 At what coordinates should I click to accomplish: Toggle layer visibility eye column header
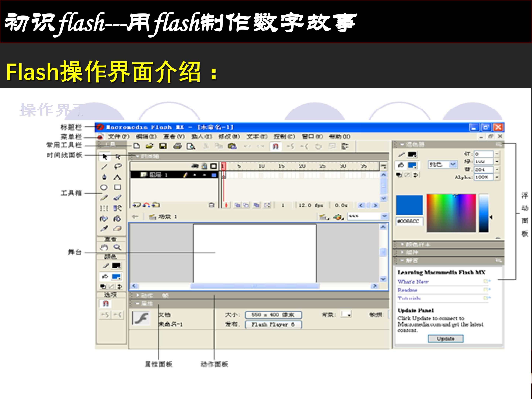(195, 166)
